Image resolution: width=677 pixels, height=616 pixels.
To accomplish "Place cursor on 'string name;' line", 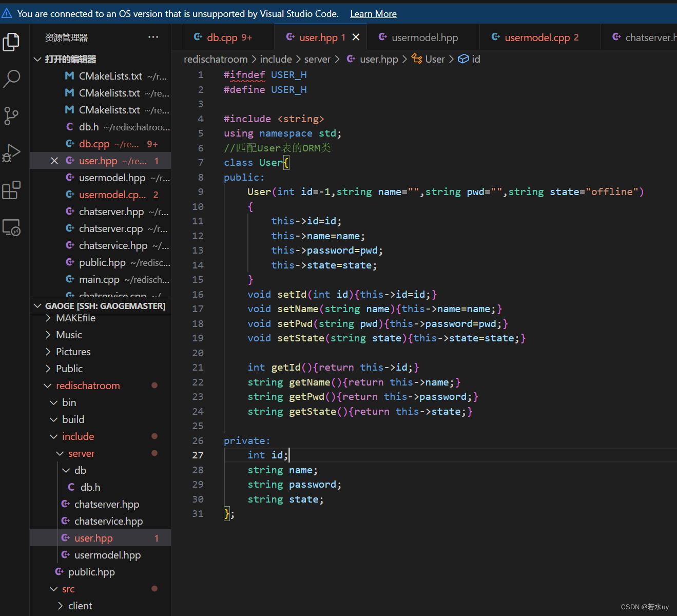I will (x=282, y=470).
